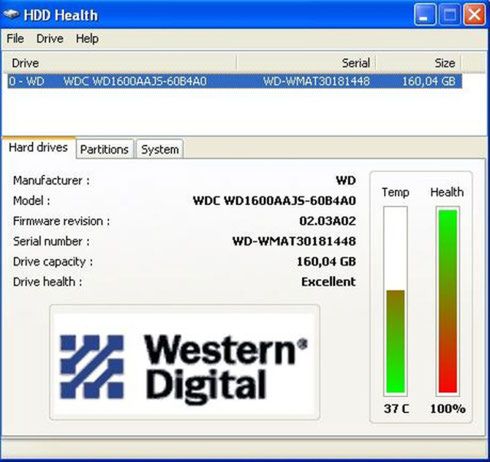This screenshot has height=462, width=490.
Task: Click the 37 C temperature reading
Action: 396,409
